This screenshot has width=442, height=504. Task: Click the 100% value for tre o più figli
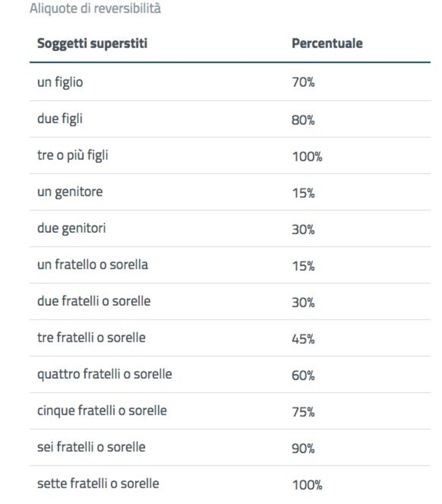[307, 157]
